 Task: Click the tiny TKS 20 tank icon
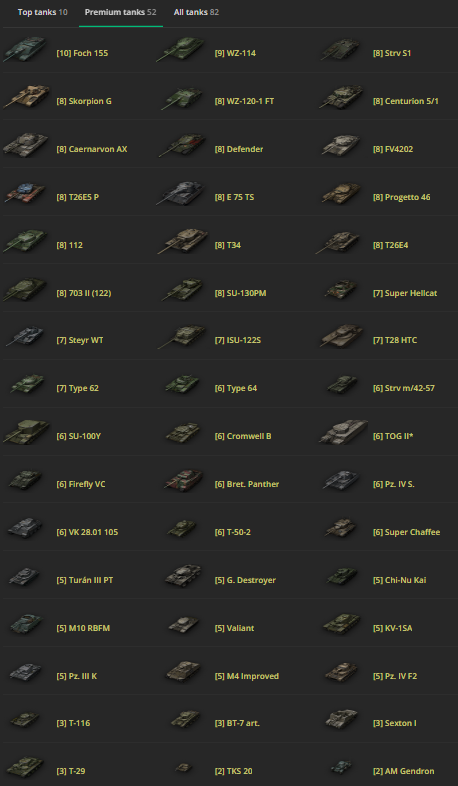[x=183, y=767]
